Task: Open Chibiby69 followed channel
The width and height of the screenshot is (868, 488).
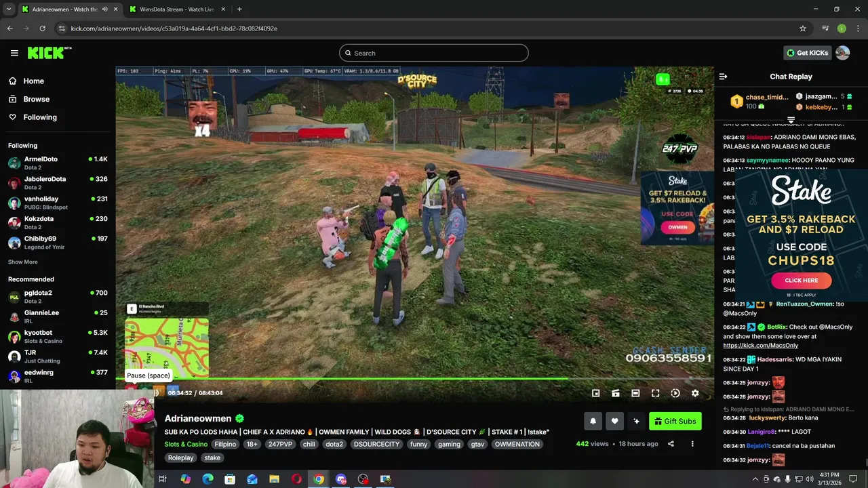Action: 58,242
